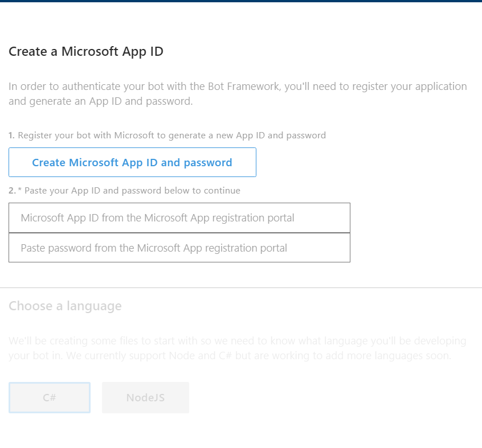Click the Register your bot with Microsoft instruction

click(x=172, y=135)
